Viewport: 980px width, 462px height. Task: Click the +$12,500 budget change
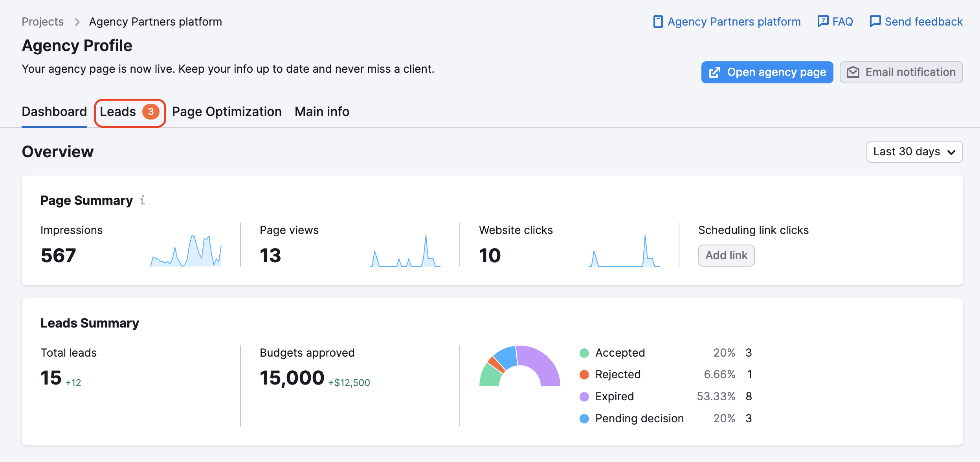pos(349,383)
